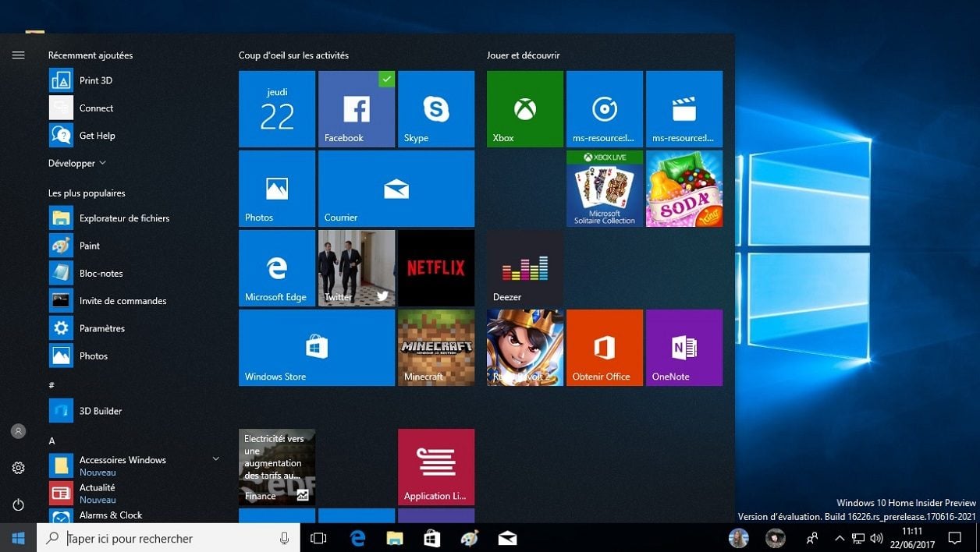Select the letter A list header
This screenshot has height=552, width=980.
point(52,441)
